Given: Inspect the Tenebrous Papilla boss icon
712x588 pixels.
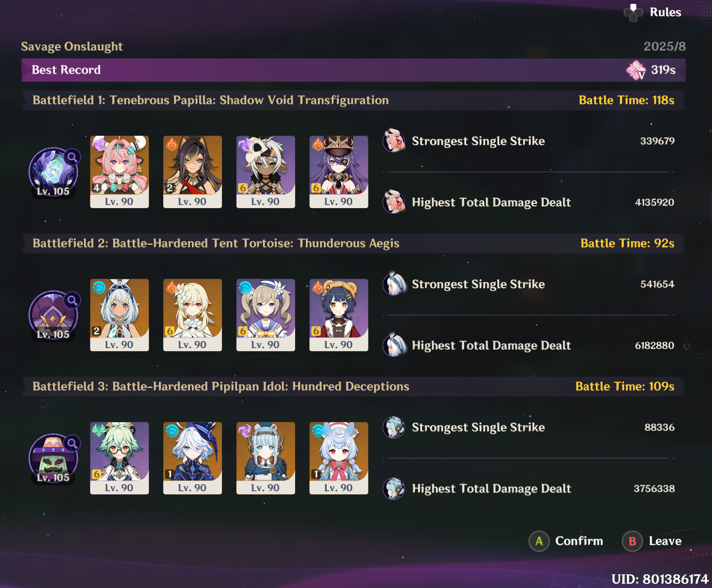Looking at the screenshot, I should [54, 172].
